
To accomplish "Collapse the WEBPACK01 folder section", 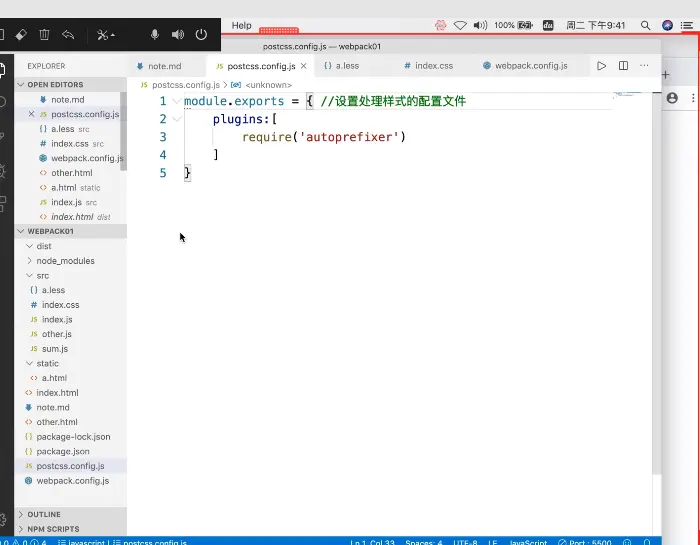I will click(71, 231).
